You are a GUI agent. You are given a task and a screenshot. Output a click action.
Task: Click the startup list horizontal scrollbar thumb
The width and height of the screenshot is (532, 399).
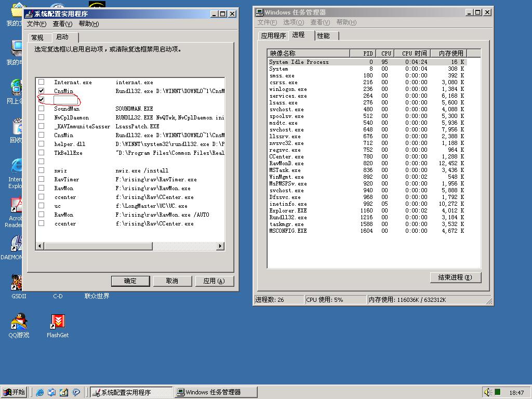(x=98, y=246)
